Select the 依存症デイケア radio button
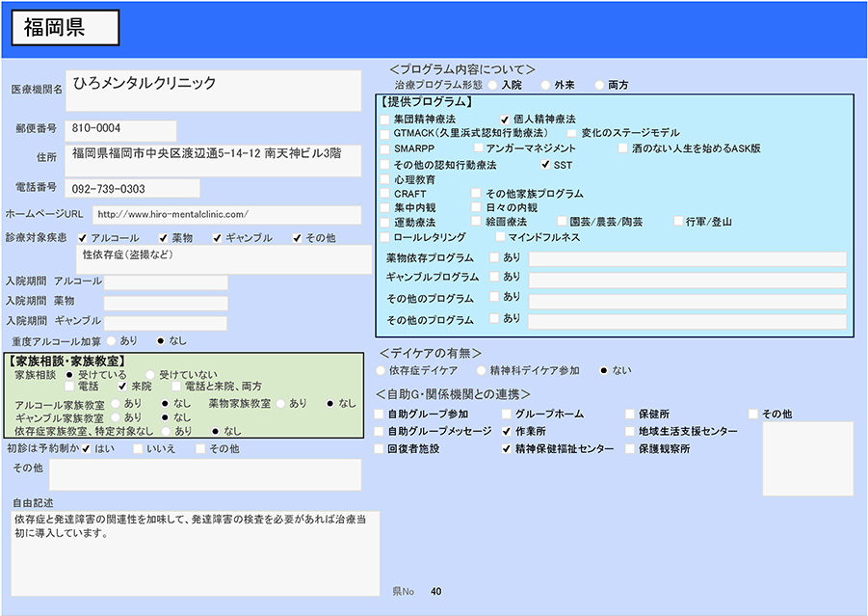Image resolution: width=868 pixels, height=616 pixels. (x=381, y=370)
